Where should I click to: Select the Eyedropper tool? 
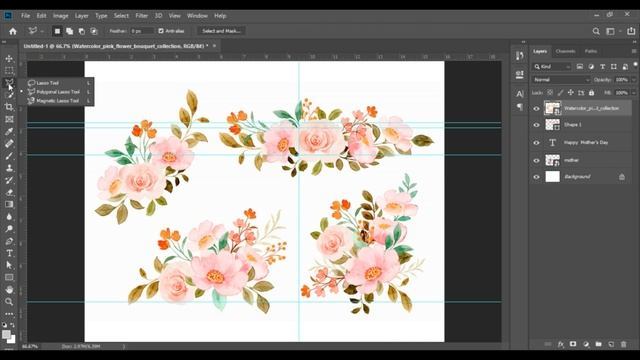tap(9, 131)
